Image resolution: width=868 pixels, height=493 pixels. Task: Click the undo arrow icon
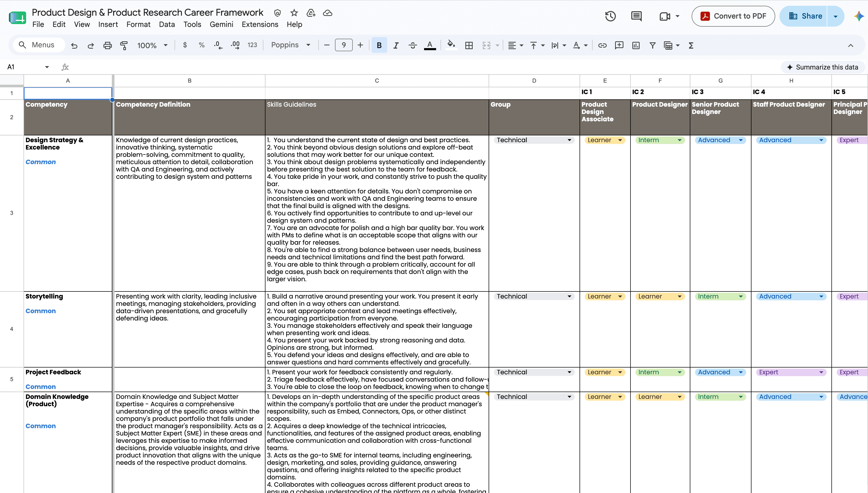click(74, 45)
